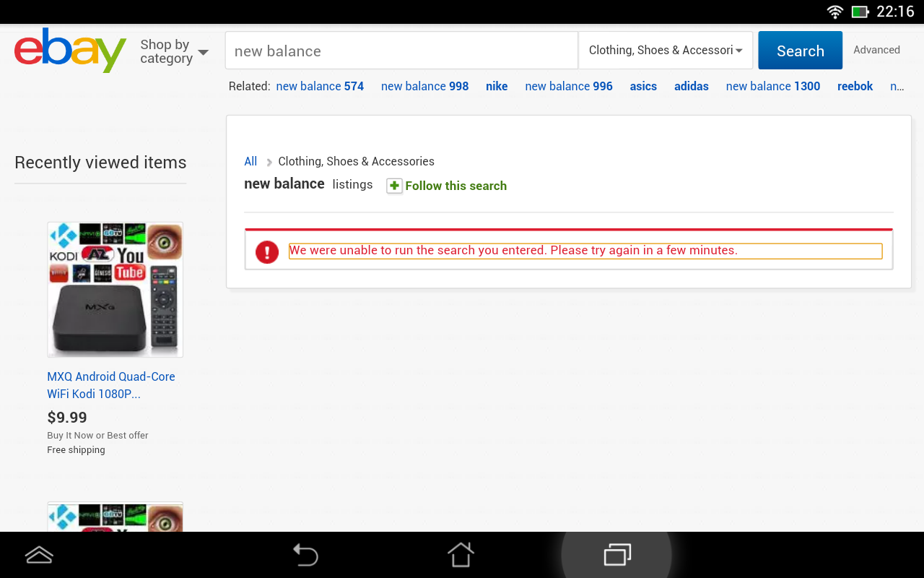Viewport: 924px width, 578px height.
Task: Focus the search field containing new balance
Action: 402,51
